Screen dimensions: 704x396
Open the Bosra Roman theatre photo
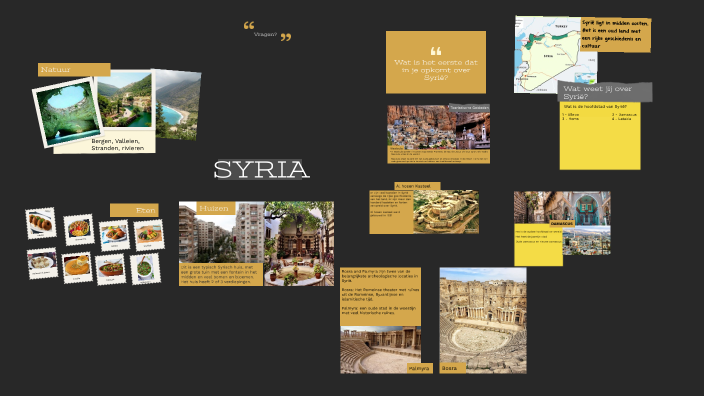tap(483, 321)
